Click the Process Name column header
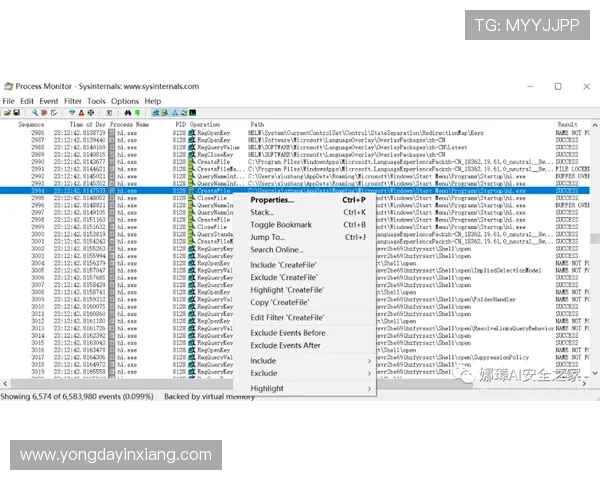The width and height of the screenshot is (600, 480). click(130, 124)
